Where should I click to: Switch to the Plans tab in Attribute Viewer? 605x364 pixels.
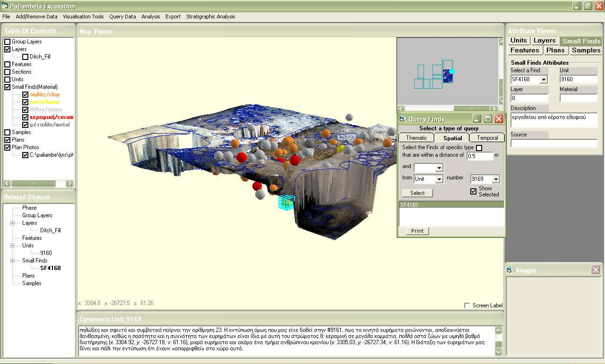[555, 50]
